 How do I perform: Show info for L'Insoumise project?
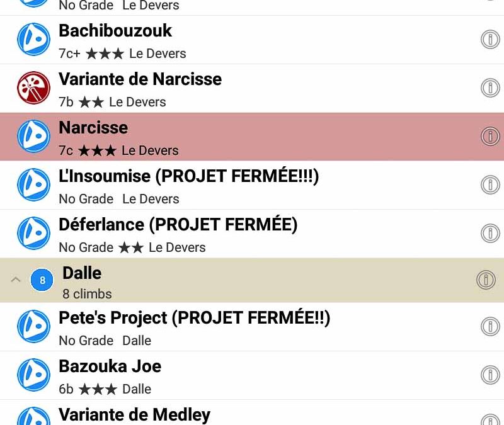[490, 184]
